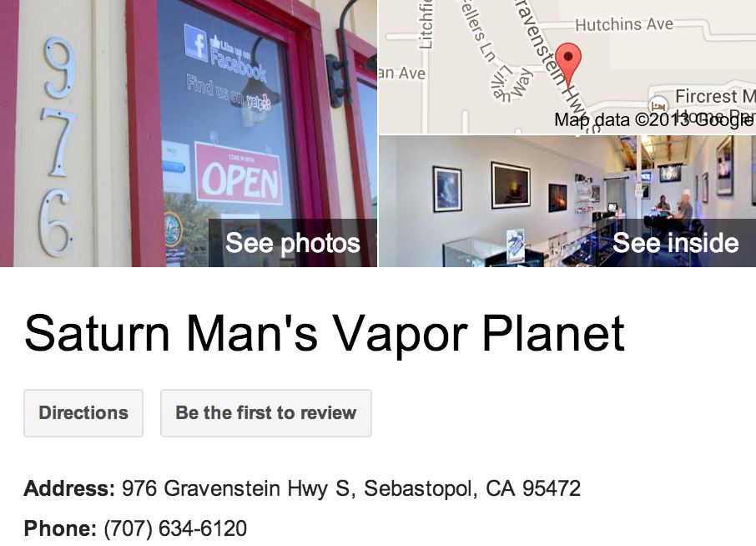Click the Saturn Man's Vapor Planet title
This screenshot has width=756, height=546.
(325, 334)
